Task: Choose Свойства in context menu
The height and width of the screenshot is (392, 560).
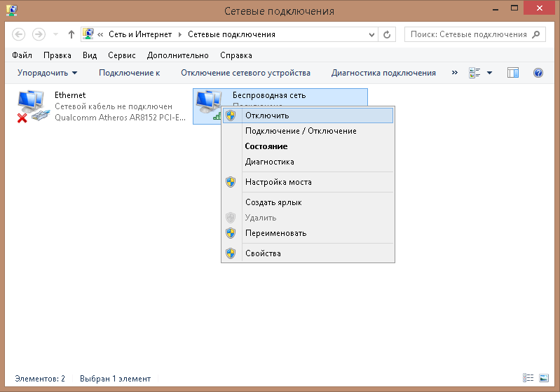Action: [308, 253]
